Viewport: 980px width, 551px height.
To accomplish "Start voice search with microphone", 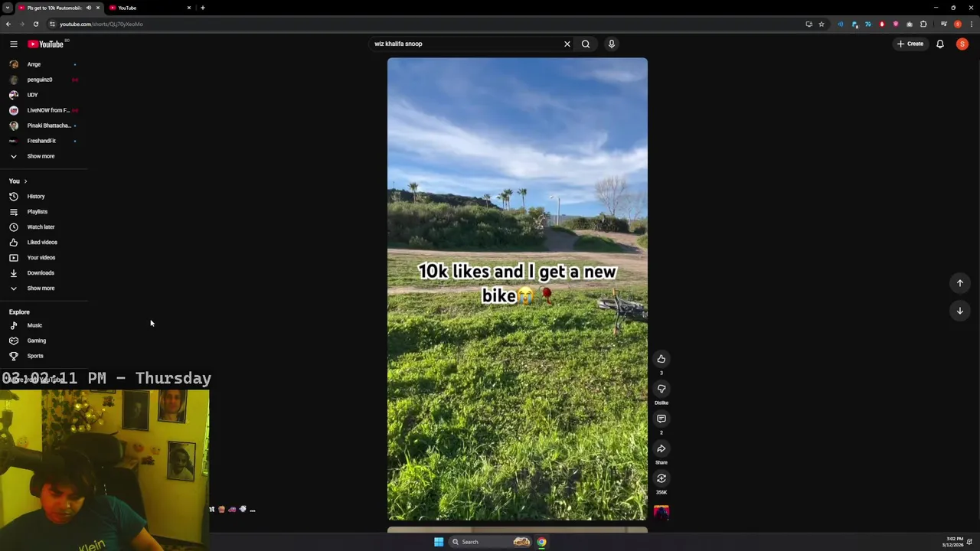I will coord(612,44).
